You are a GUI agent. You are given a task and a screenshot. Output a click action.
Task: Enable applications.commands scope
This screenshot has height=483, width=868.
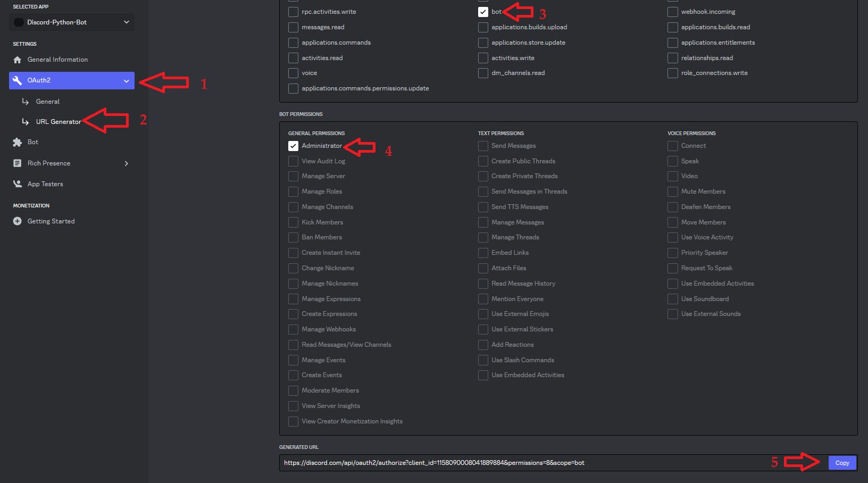point(293,43)
